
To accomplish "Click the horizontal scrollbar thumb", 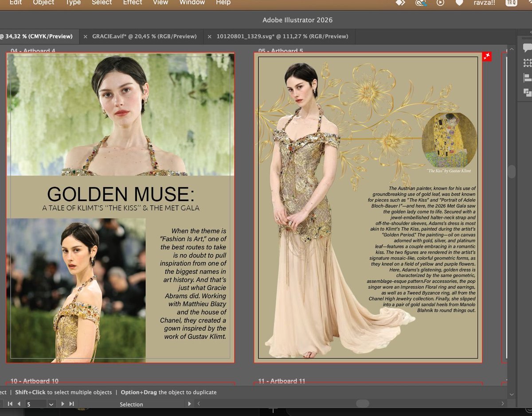I will [363, 404].
